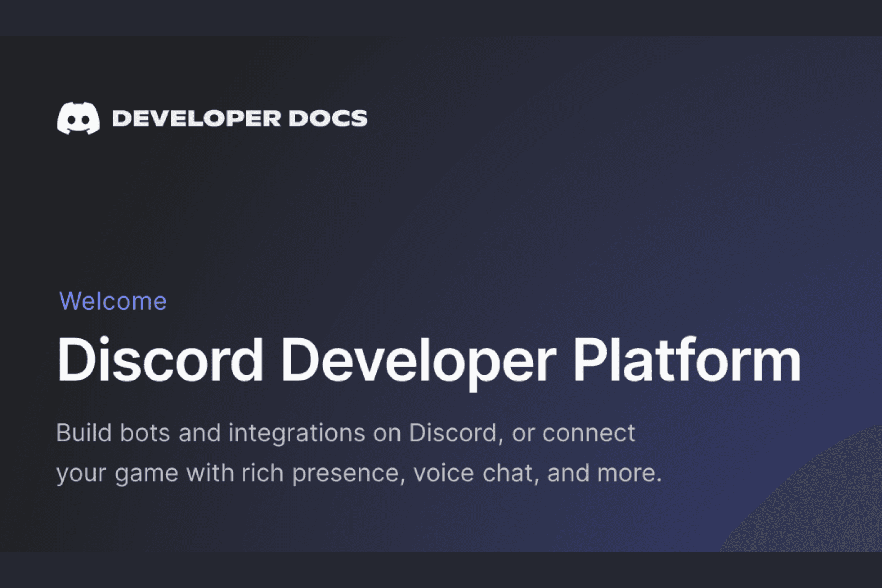Select the blue Welcome label
Screen dimensions: 882x588
[113, 301]
